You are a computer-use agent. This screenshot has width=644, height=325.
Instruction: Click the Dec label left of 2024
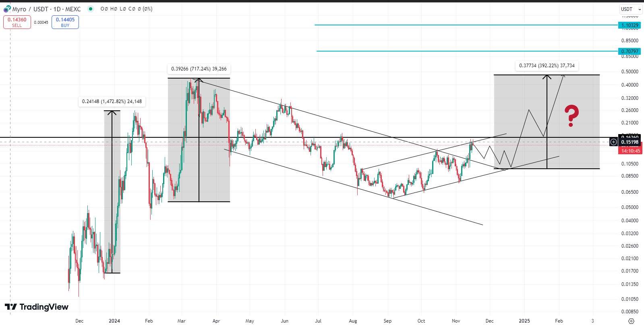[x=79, y=321]
